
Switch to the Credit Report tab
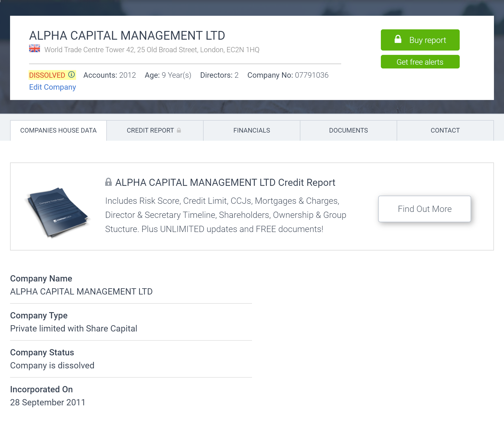155,130
